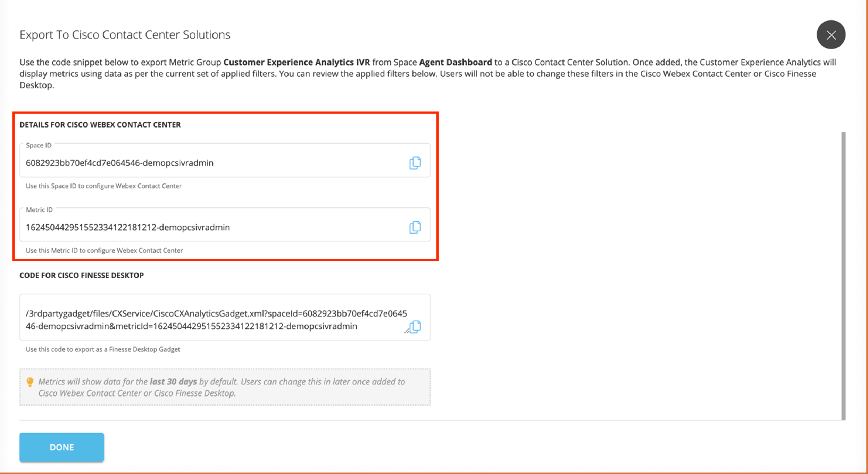Screen dimensions: 868x474
Task: Copy the Space ID value
Action: tap(415, 163)
